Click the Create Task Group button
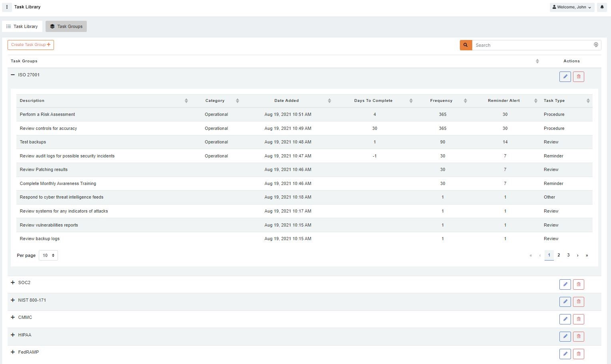The height and width of the screenshot is (364, 611). point(30,44)
